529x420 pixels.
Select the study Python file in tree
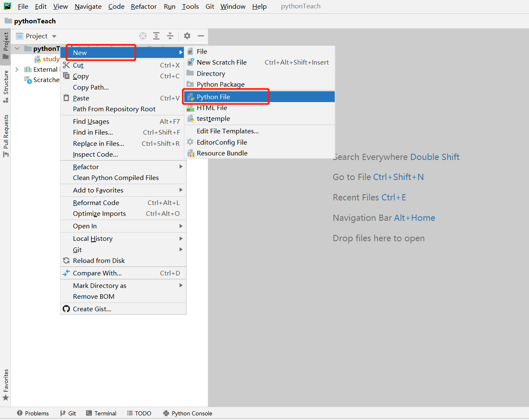pyautogui.click(x=47, y=59)
